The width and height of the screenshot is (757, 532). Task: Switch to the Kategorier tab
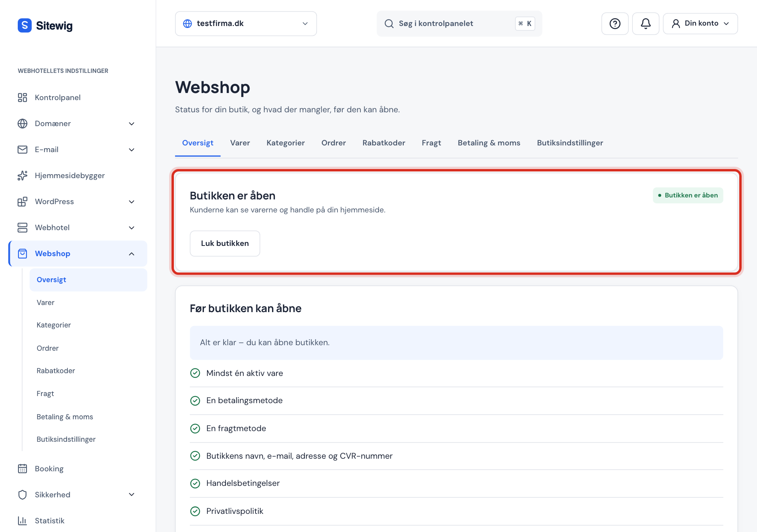click(285, 143)
